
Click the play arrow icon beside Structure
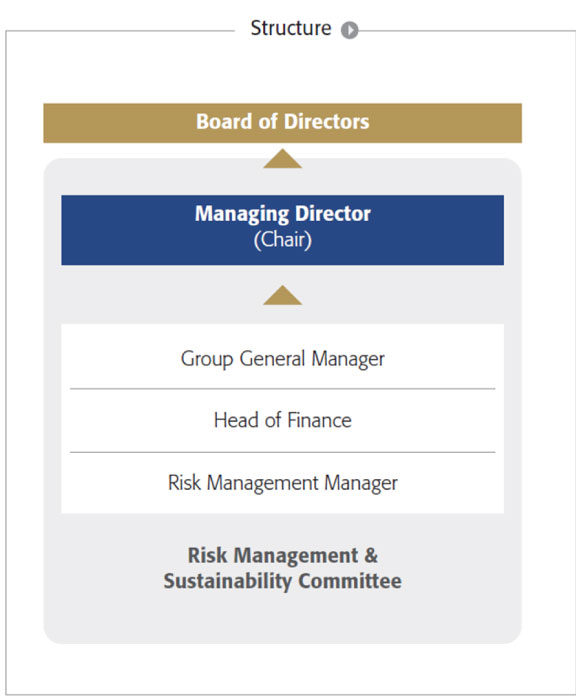click(350, 30)
